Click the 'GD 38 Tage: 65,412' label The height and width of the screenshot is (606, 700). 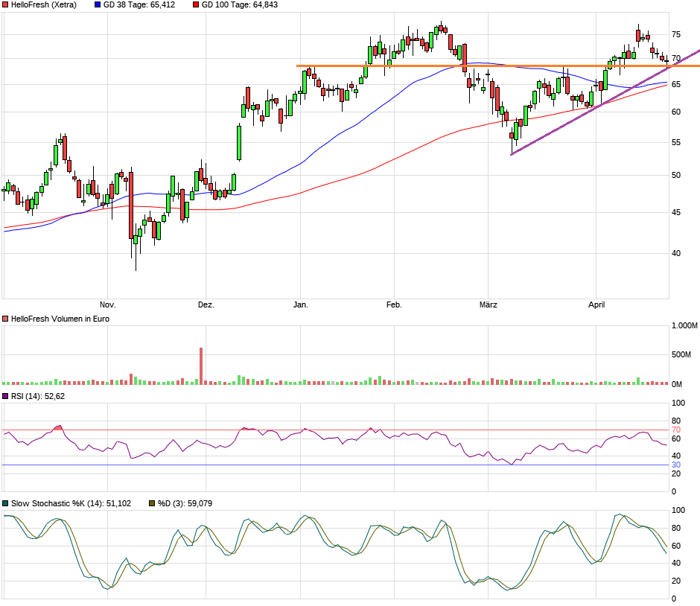click(139, 5)
